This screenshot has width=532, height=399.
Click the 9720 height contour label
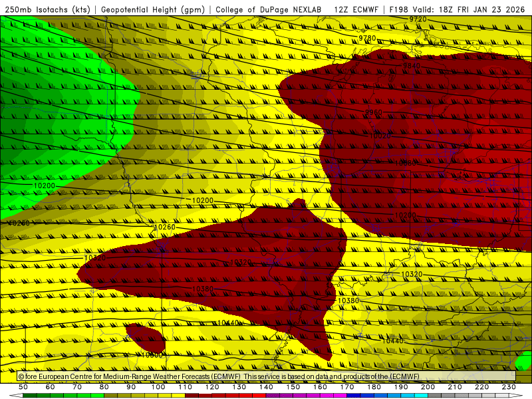point(418,19)
